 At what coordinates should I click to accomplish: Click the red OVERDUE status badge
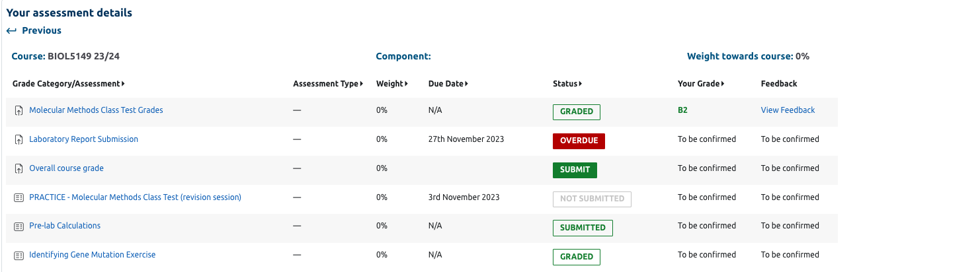579,141
